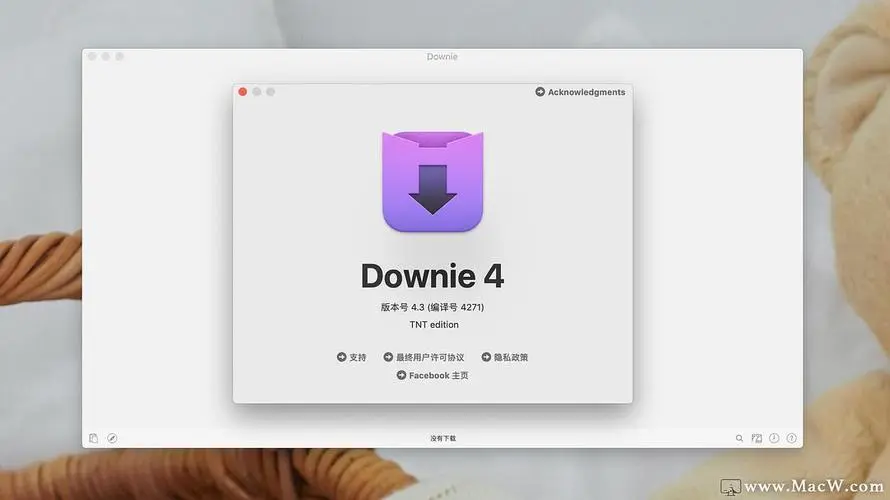
Task: Click the clipboard icon in bottom-left toolbar
Action: coord(93,438)
